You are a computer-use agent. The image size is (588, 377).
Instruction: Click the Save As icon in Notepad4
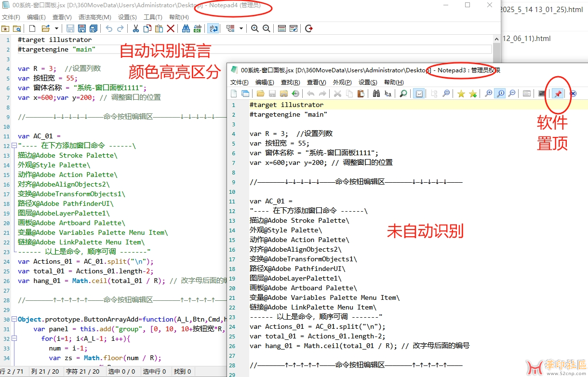pyautogui.click(x=82, y=28)
